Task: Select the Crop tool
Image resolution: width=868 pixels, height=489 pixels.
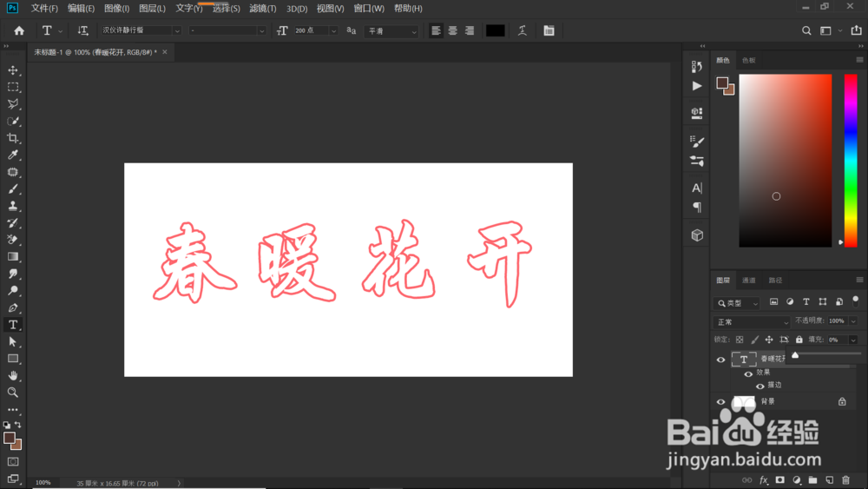Action: pyautogui.click(x=13, y=138)
